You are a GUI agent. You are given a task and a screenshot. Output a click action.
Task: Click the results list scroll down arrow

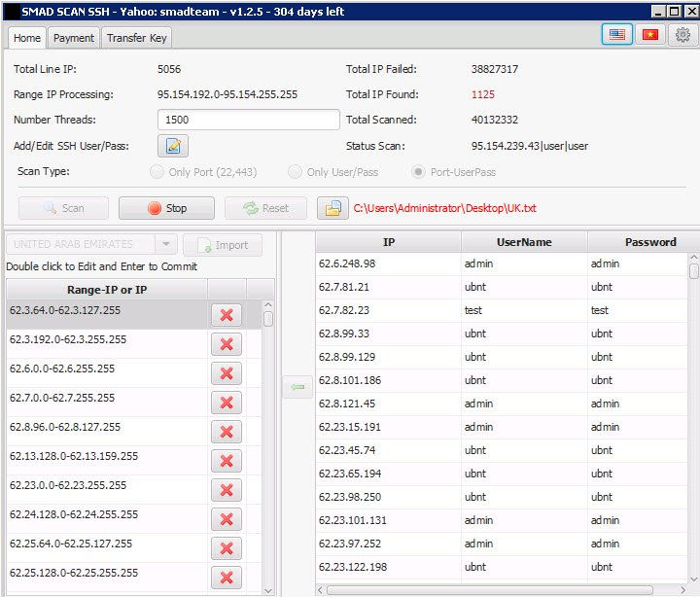click(x=693, y=579)
